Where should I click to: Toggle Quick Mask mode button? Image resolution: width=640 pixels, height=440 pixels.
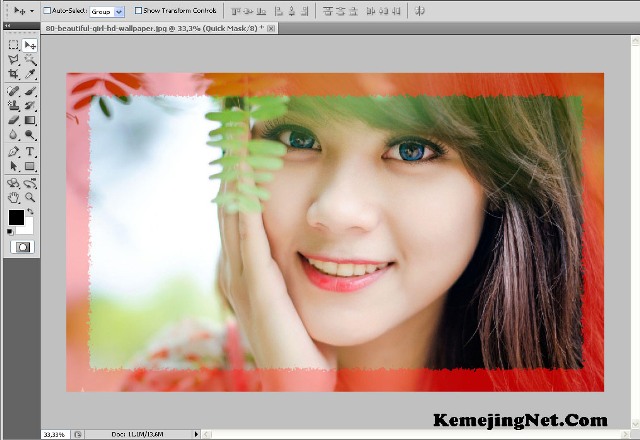(x=22, y=247)
